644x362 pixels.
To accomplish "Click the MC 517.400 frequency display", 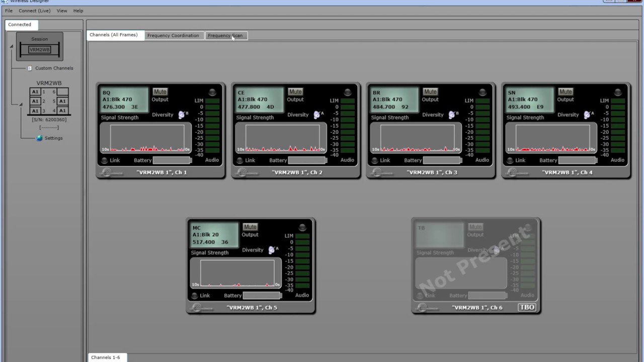I will pyautogui.click(x=215, y=235).
